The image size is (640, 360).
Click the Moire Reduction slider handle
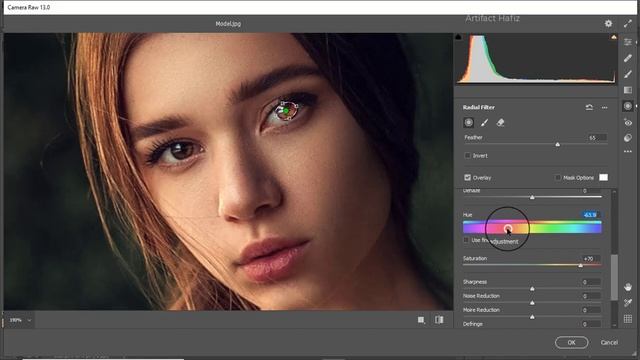pos(532,317)
